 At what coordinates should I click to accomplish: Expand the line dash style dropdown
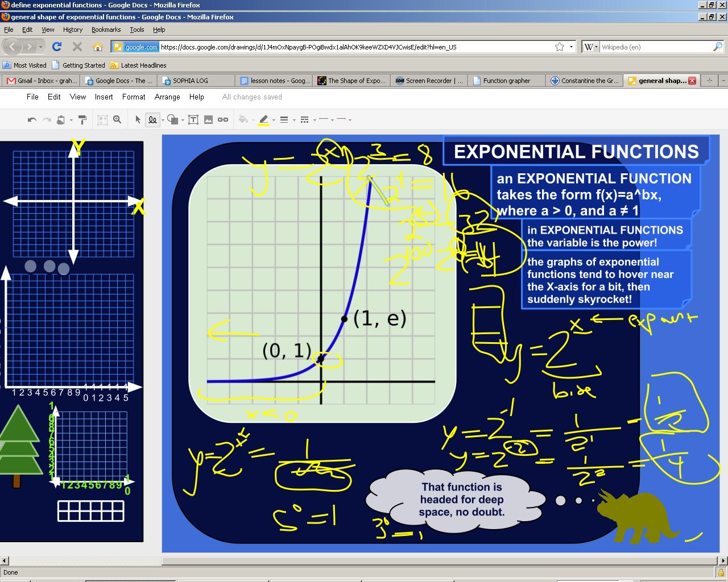tap(305, 120)
